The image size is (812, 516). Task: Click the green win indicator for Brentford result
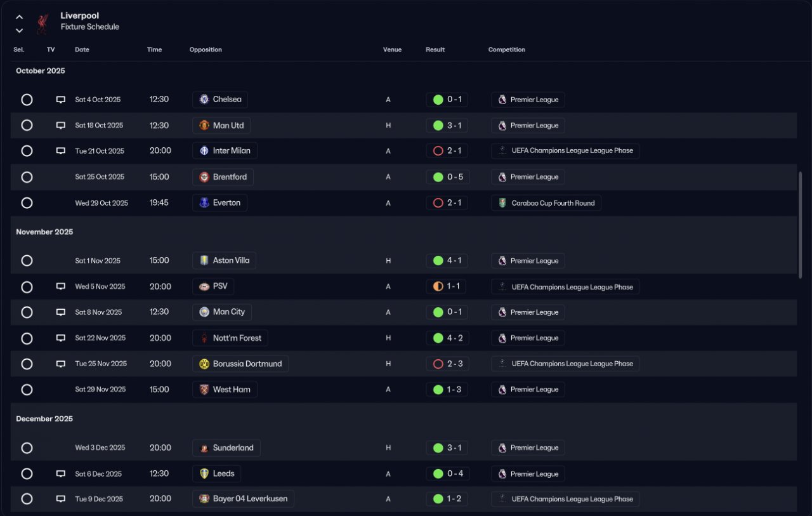(x=438, y=177)
